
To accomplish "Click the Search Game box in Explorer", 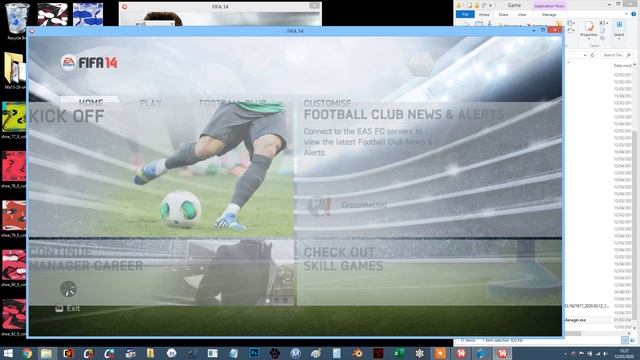I will click(617, 55).
